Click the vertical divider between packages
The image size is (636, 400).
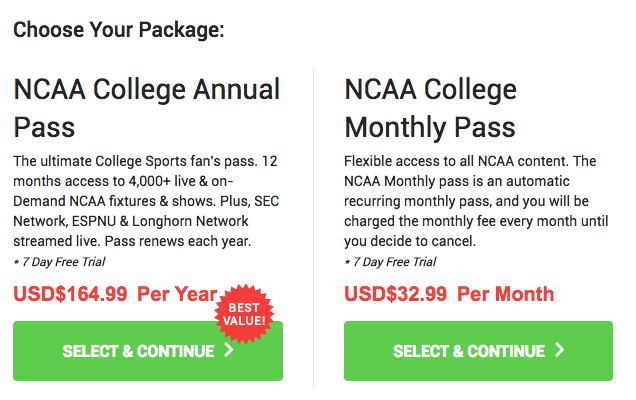coord(314,228)
